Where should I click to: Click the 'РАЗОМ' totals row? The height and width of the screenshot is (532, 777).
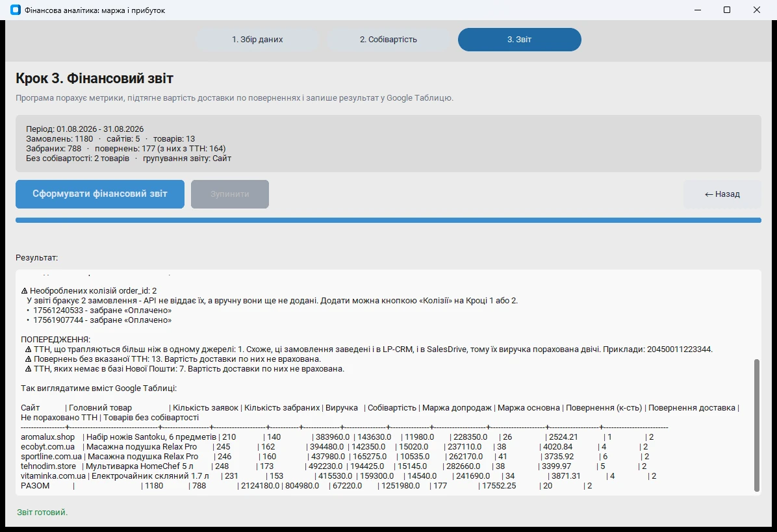pyautogui.click(x=306, y=486)
